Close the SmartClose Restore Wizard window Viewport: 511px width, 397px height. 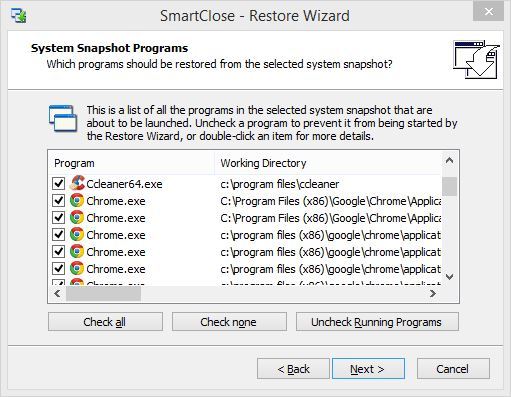tap(488, 12)
